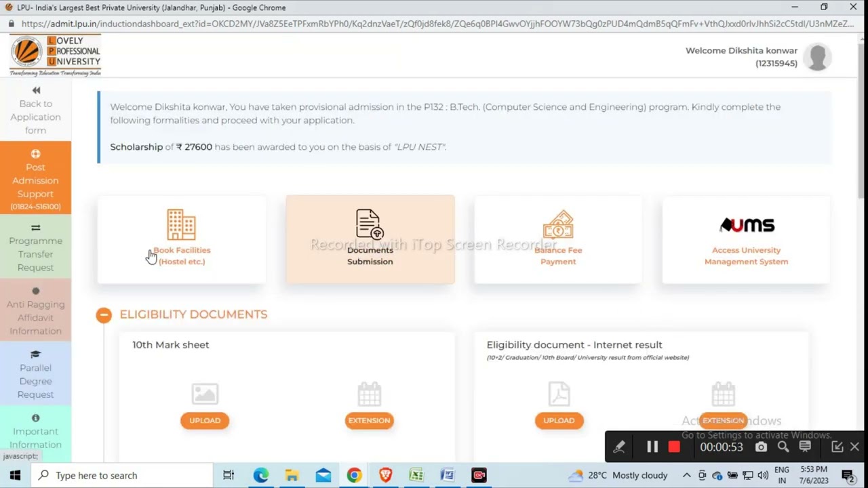Open Anti Ragging Affidavit Information
The width and height of the screenshot is (868, 488).
tap(35, 310)
